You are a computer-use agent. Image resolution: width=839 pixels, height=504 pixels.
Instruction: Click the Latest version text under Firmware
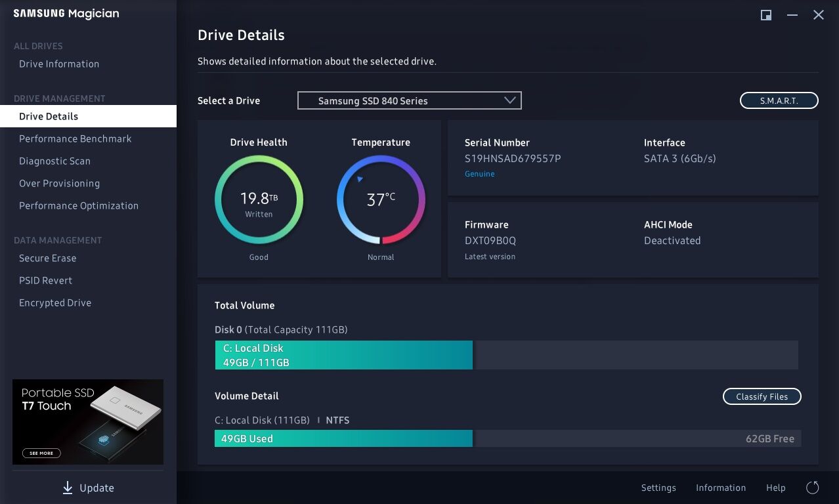[490, 257]
